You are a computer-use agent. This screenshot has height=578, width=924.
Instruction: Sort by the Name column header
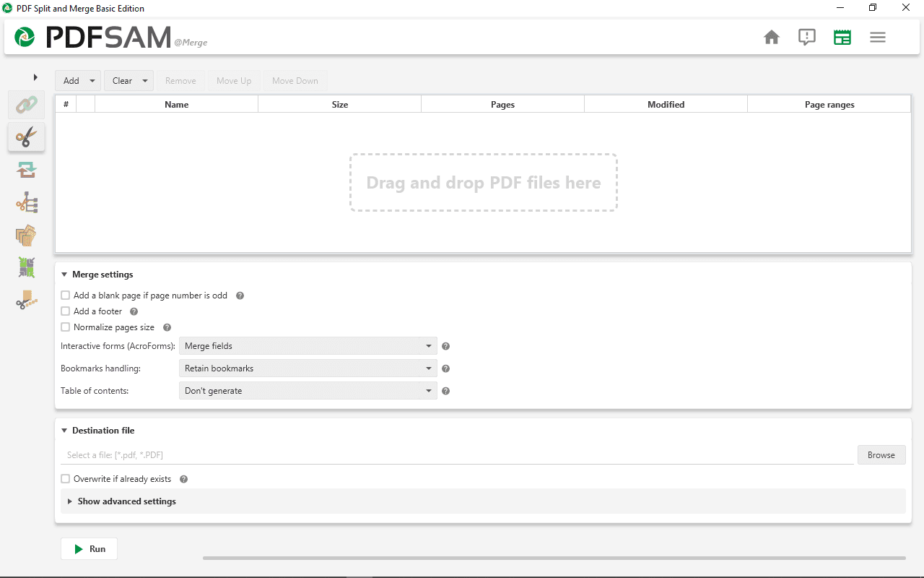[176, 105]
